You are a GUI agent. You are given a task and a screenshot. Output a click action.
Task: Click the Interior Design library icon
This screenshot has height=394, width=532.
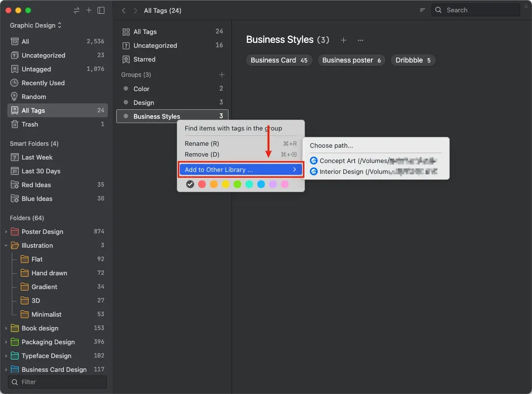314,171
